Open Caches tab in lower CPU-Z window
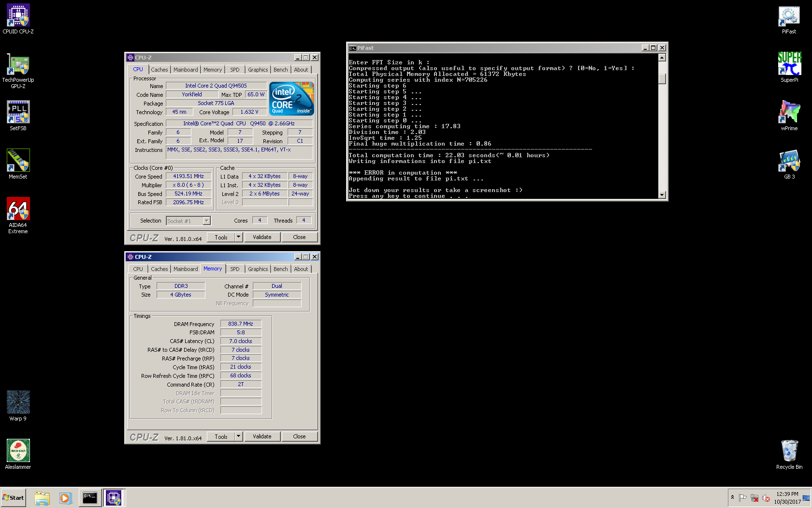Screen dimensions: 812x508 point(159,269)
